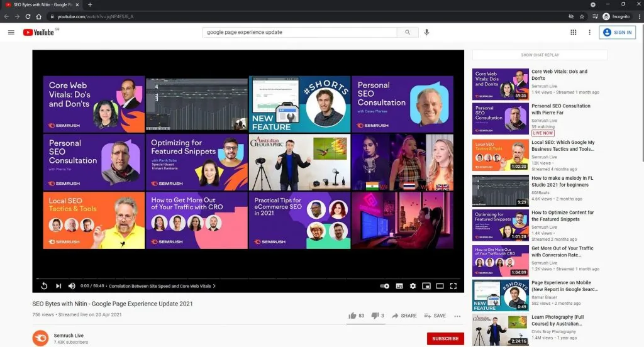The height and width of the screenshot is (347, 644).
Task: Enter full screen mode
Action: tap(453, 286)
